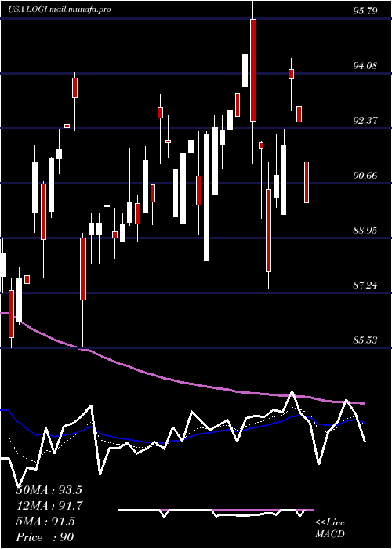The height and width of the screenshot is (549, 392).
Task: Click the tall red candle reaching 95.79
Action: pyautogui.click(x=253, y=70)
